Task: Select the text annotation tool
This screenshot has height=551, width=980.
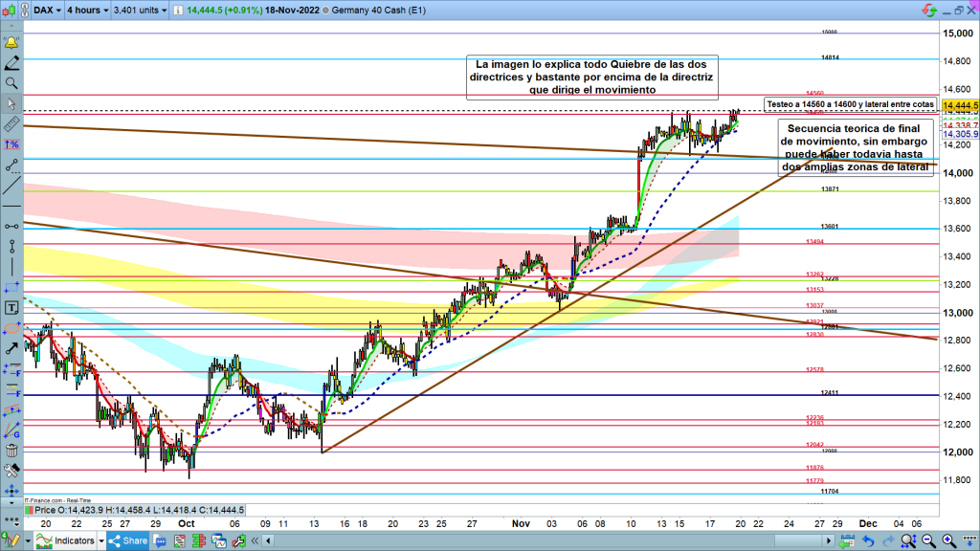Action: pyautogui.click(x=11, y=308)
